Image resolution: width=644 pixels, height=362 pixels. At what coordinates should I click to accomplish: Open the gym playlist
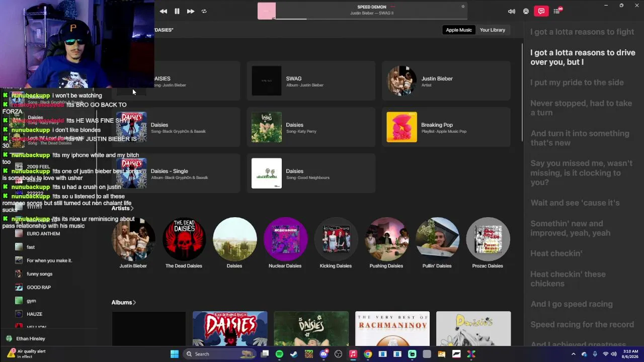tap(31, 301)
